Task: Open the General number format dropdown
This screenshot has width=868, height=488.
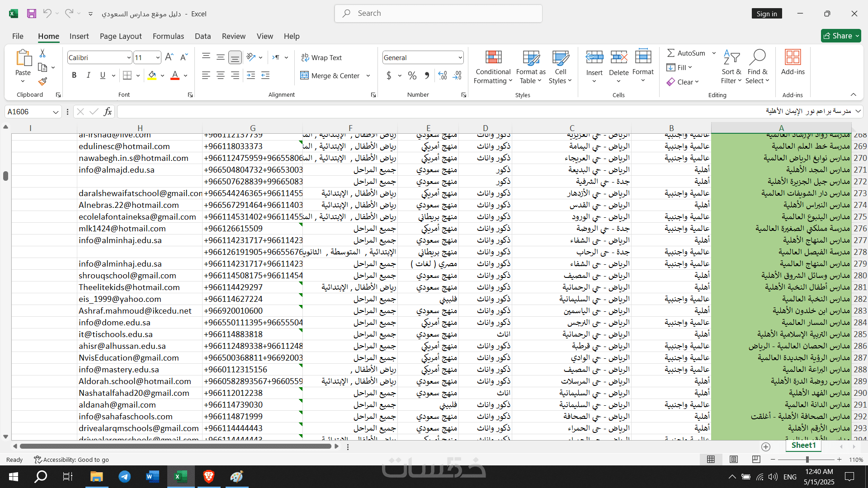Action: (460, 57)
